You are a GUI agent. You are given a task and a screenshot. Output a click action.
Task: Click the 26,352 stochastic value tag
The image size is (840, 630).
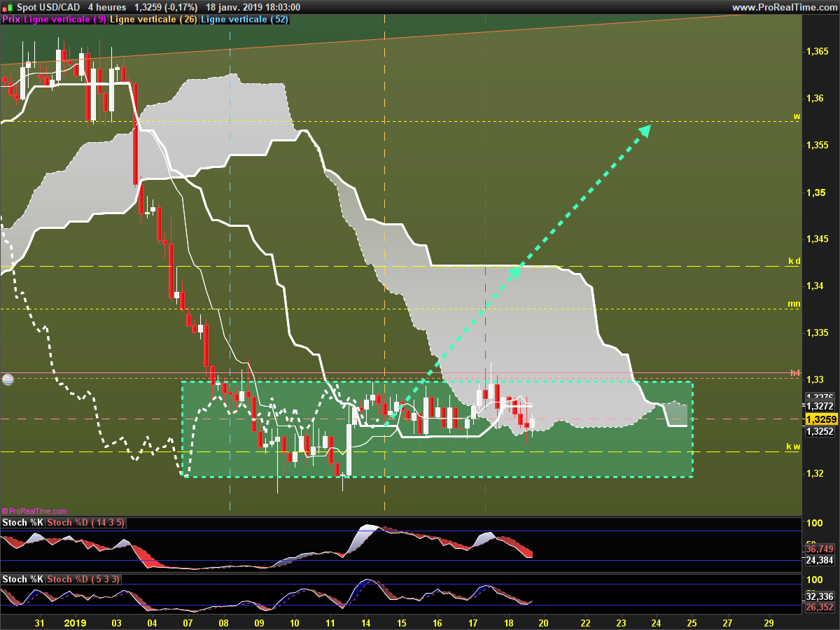(820, 607)
